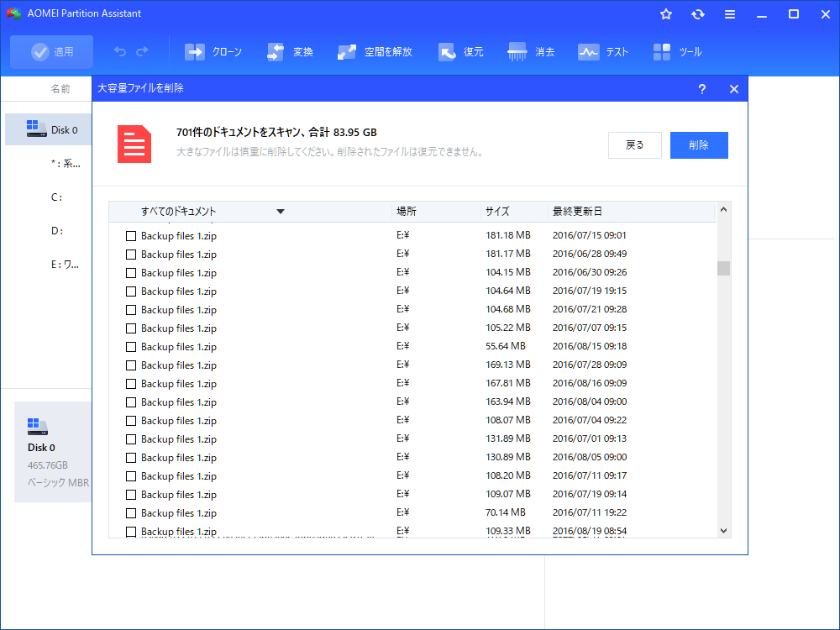Select the C: partition in left list
The width and height of the screenshot is (840, 630).
pos(57,197)
